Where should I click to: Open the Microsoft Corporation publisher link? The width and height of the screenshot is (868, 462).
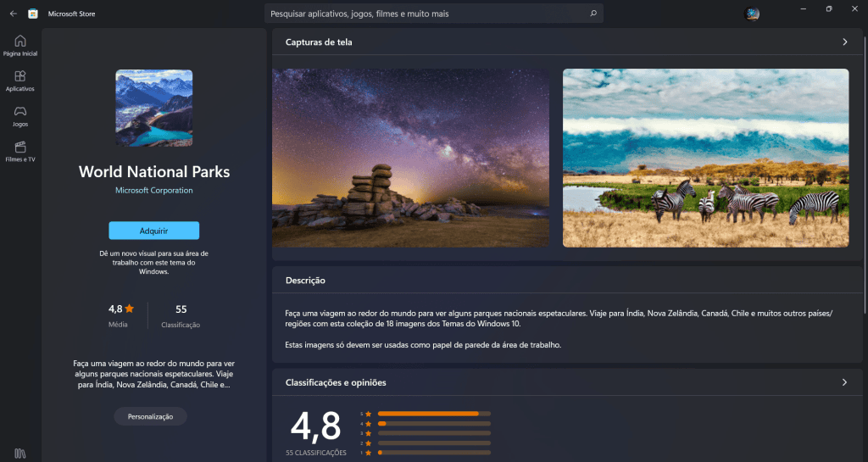pyautogui.click(x=154, y=191)
